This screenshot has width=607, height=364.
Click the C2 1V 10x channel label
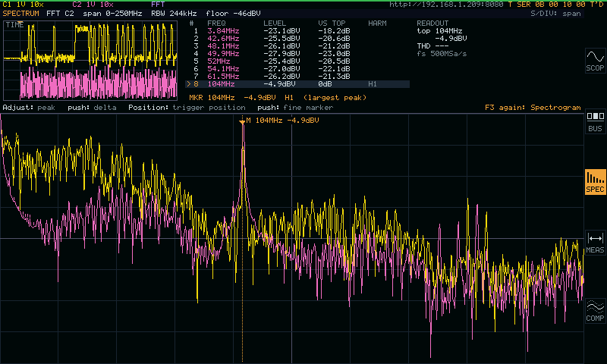[x=93, y=5]
